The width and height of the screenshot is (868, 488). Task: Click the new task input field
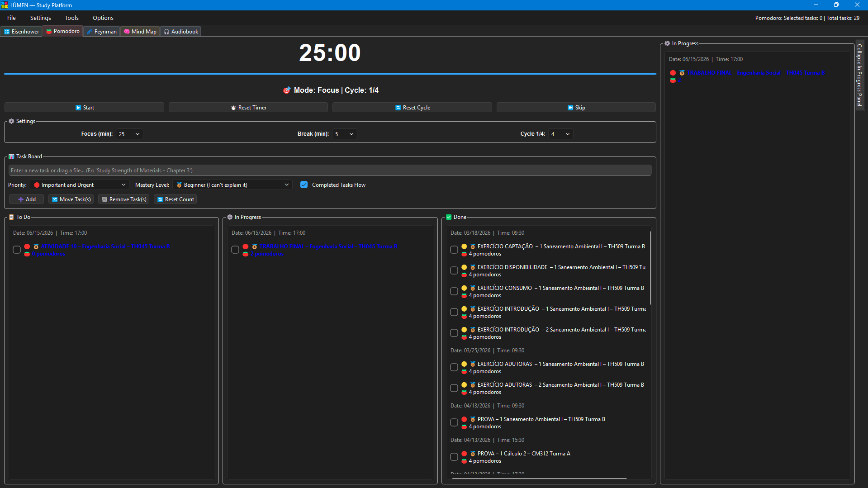[330, 171]
